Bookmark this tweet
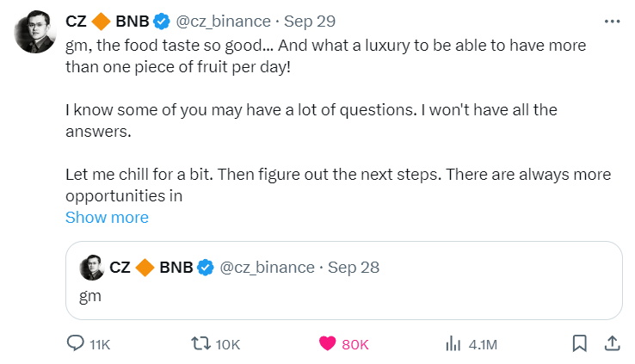The height and width of the screenshot is (364, 635). [x=580, y=343]
